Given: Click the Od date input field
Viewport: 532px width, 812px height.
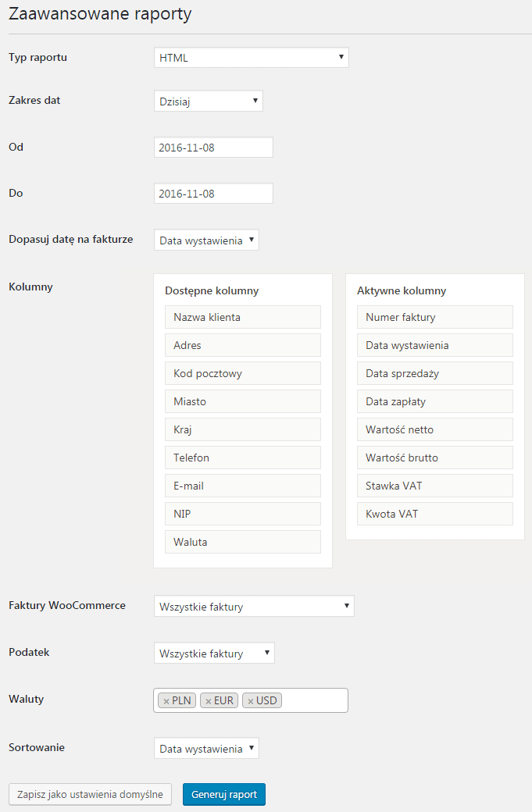Looking at the screenshot, I should click(x=213, y=148).
